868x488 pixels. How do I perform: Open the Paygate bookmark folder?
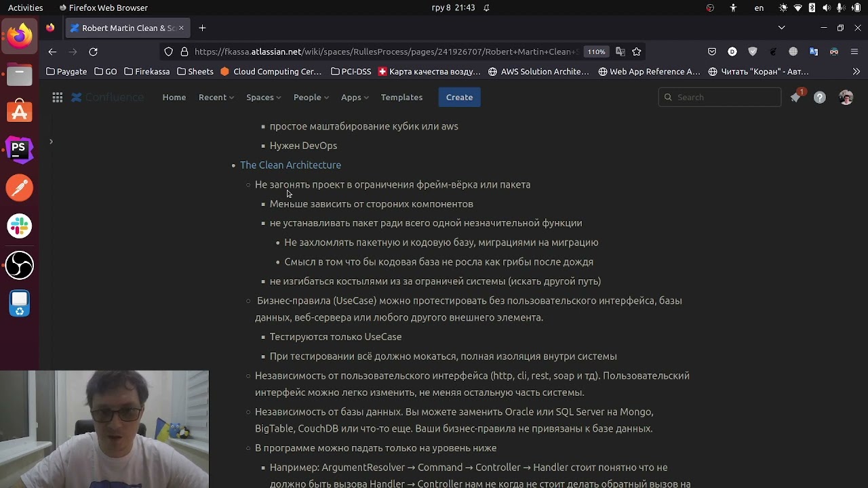(66, 71)
